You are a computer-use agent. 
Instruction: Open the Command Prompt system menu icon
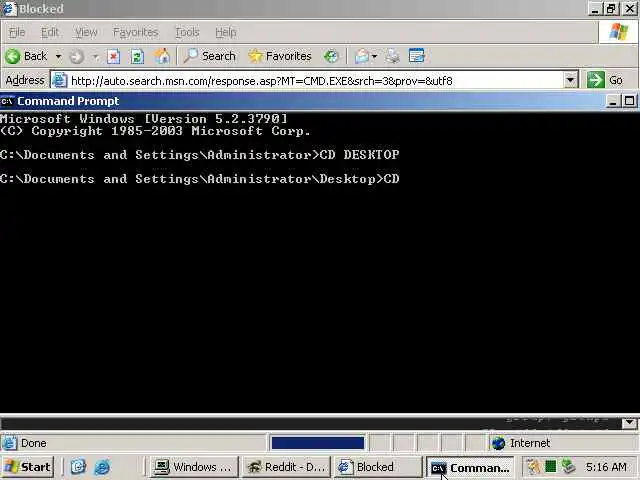pyautogui.click(x=7, y=101)
